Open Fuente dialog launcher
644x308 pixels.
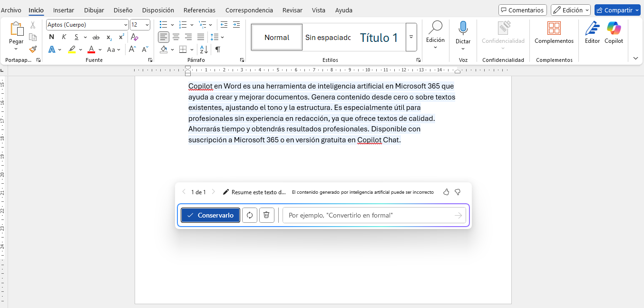pos(150,60)
